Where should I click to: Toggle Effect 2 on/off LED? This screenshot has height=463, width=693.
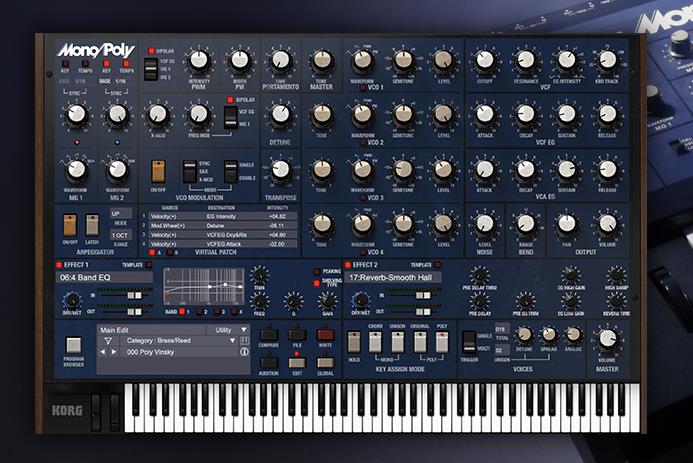pyautogui.click(x=348, y=265)
